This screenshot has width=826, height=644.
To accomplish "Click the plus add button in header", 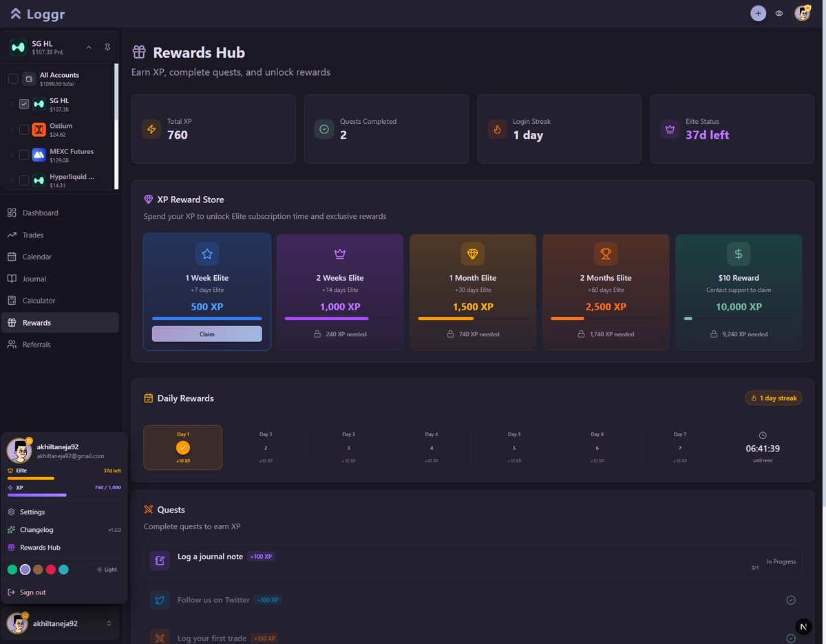I will pyautogui.click(x=758, y=13).
